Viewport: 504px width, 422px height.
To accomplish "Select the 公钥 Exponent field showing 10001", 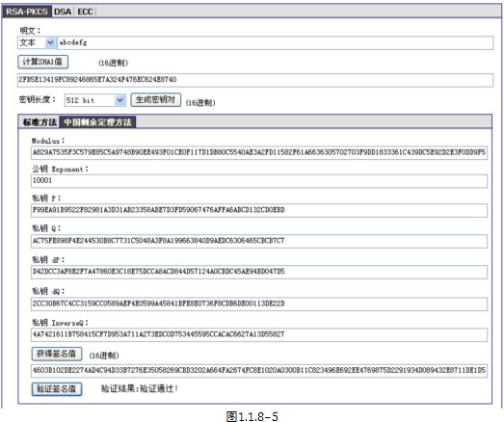I will [x=259, y=181].
